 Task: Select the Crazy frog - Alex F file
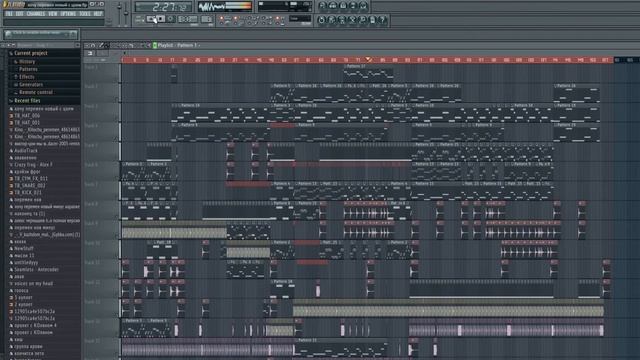33,165
